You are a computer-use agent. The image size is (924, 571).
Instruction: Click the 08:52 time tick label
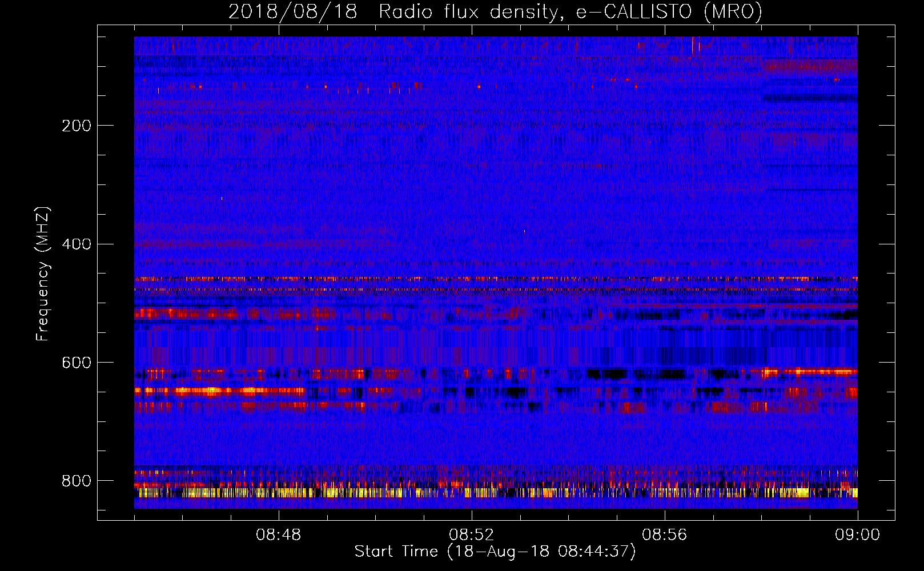472,535
